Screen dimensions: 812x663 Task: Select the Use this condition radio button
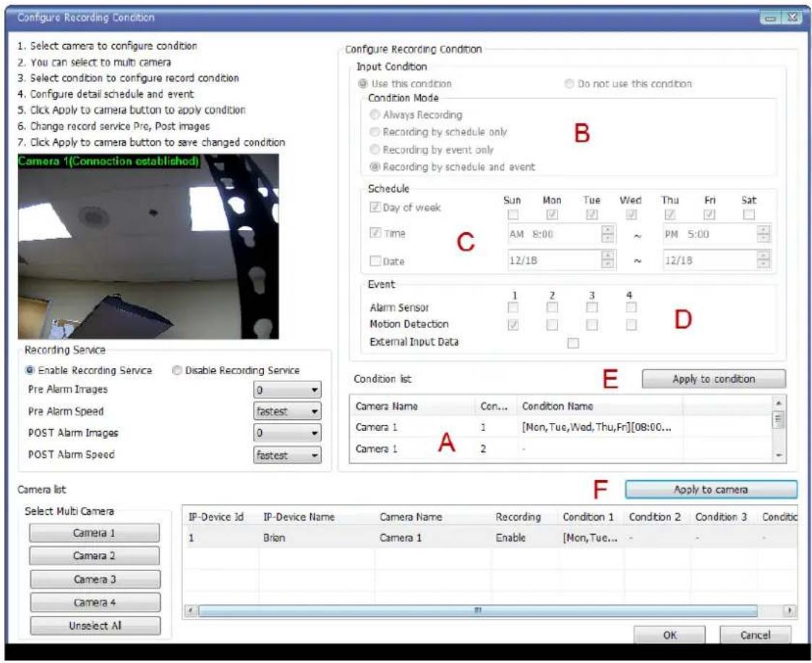click(x=363, y=84)
